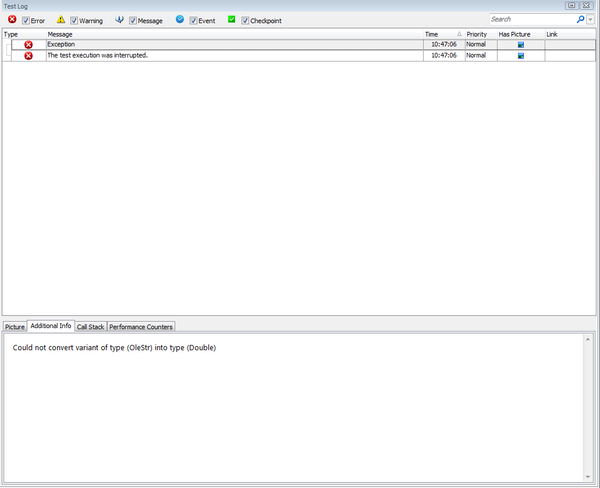Viewport: 600px width, 488px height.
Task: Click the green Checkpoint icon
Action: pyautogui.click(x=232, y=19)
